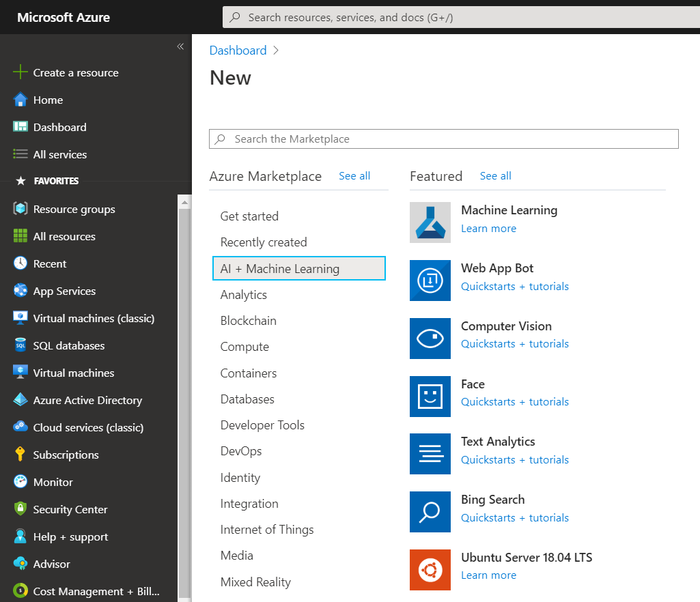This screenshot has width=700, height=602.
Task: Select the Web App Bot icon
Action: (x=430, y=281)
